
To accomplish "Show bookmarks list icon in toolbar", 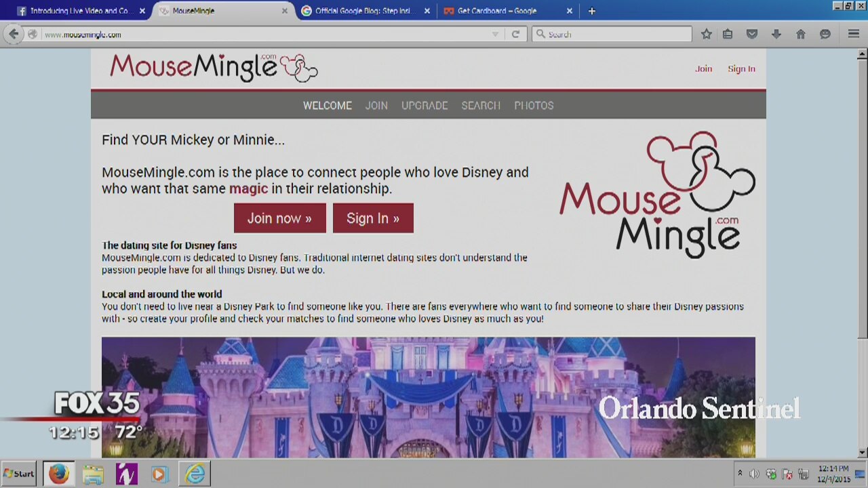I will (728, 35).
